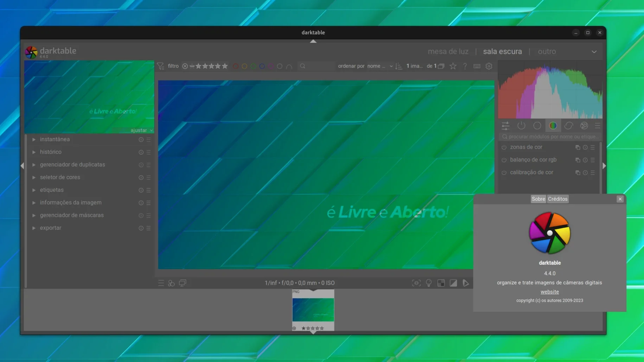Open the help question mark icon
This screenshot has height=362, width=644.
point(465,66)
